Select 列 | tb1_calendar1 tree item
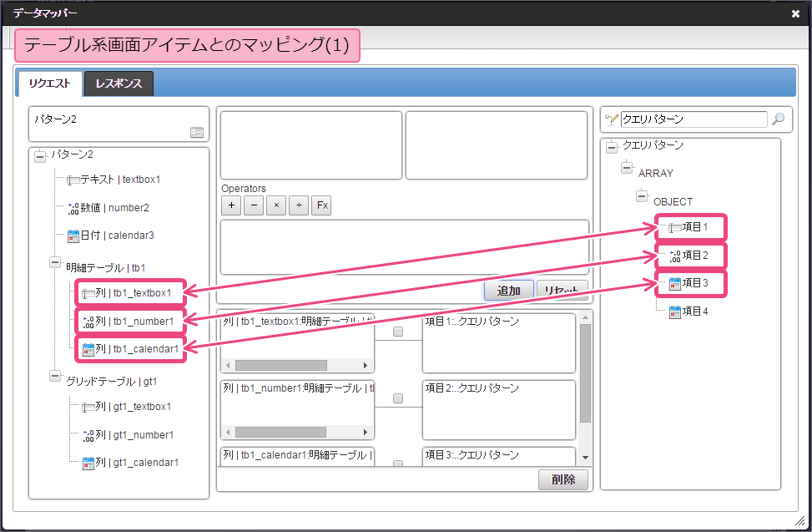812x532 pixels. pos(137,350)
